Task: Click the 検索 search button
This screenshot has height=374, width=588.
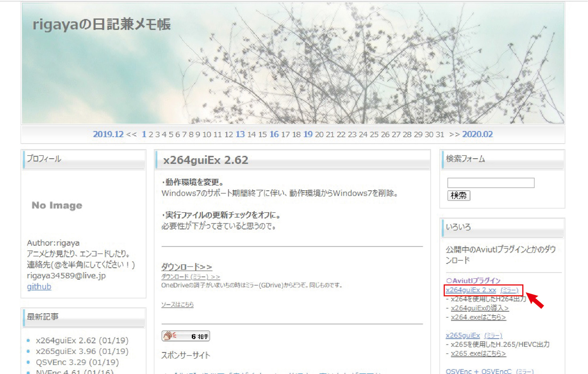Action: pyautogui.click(x=459, y=195)
